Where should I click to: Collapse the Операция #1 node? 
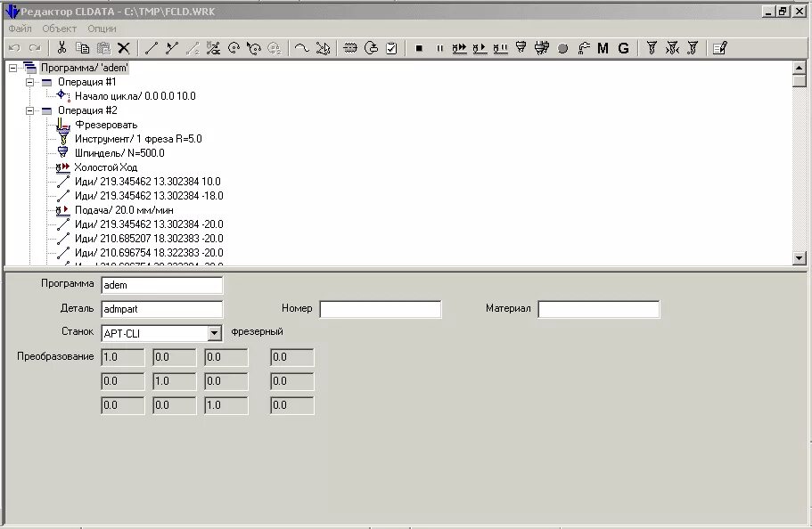29,82
